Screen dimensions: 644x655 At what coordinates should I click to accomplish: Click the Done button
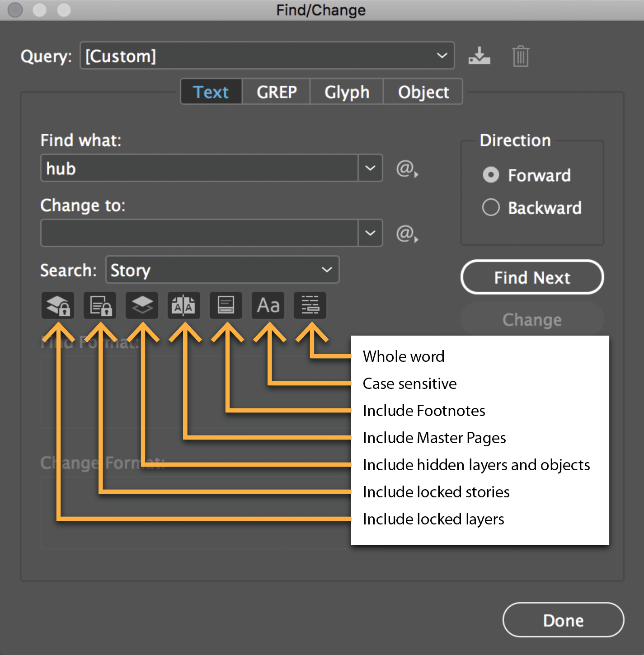click(x=564, y=620)
